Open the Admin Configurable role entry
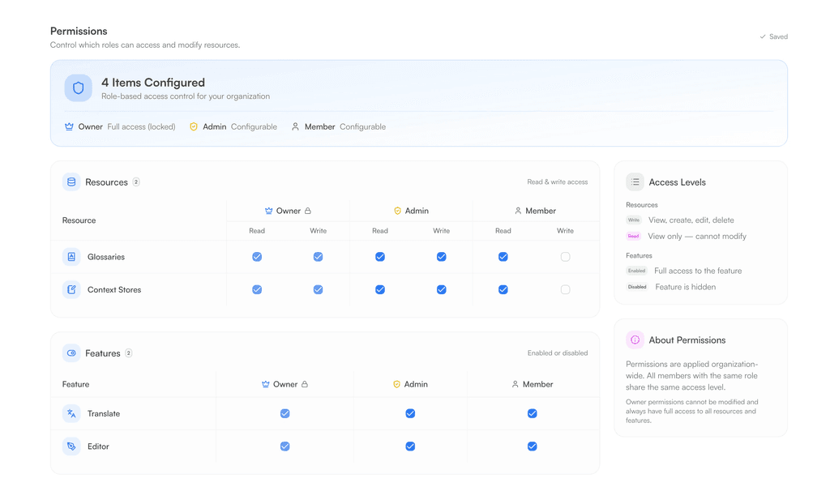830x504 pixels. [x=233, y=126]
